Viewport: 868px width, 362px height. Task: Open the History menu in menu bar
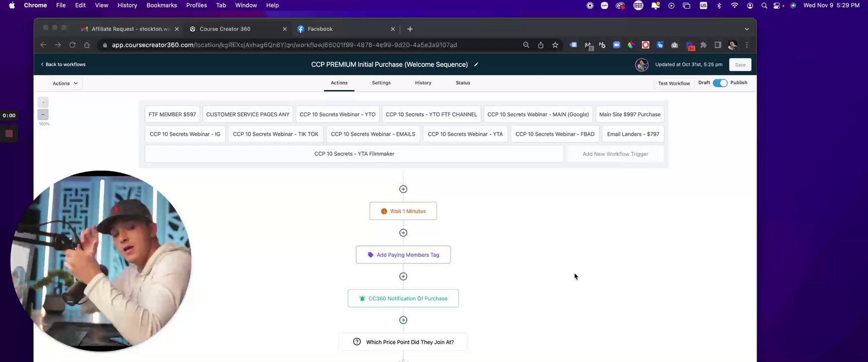pos(127,5)
